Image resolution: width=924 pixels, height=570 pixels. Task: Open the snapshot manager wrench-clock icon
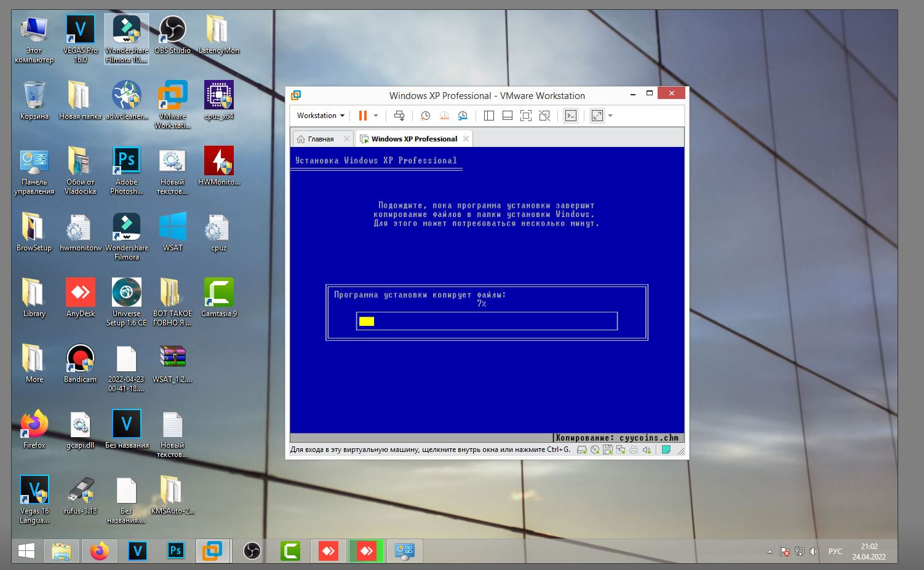(x=463, y=116)
